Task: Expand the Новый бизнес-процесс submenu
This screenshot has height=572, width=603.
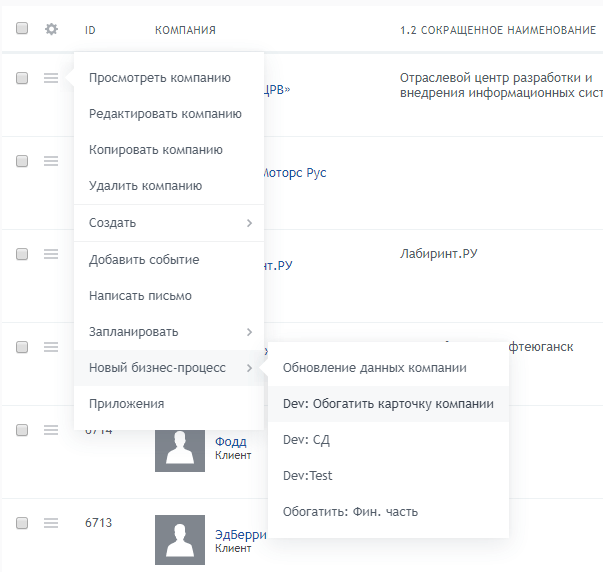Action: (x=168, y=368)
